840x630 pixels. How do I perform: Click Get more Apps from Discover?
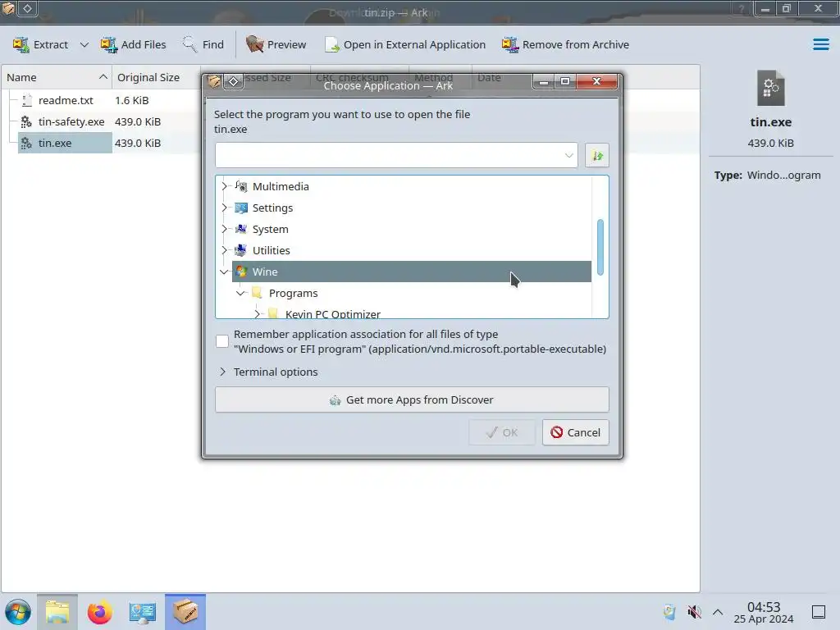tap(412, 399)
